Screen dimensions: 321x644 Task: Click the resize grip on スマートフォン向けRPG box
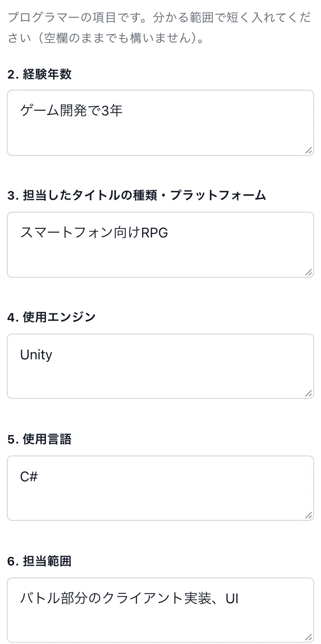point(309,272)
